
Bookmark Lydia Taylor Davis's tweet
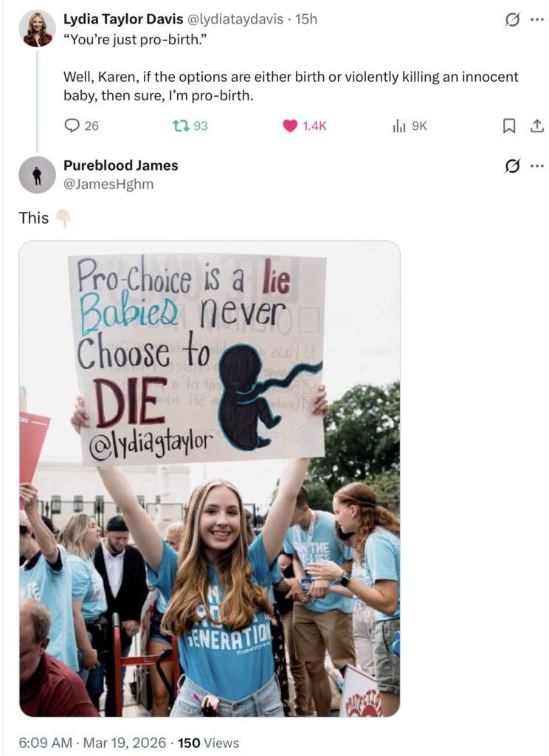coord(508,126)
